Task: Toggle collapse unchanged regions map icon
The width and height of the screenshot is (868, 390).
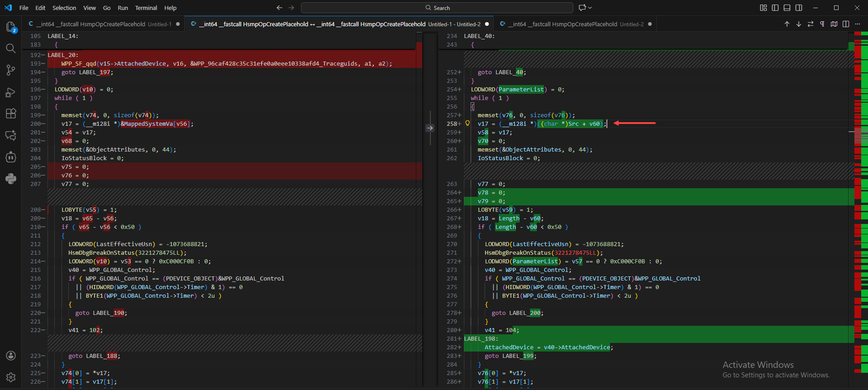Action: (x=834, y=24)
